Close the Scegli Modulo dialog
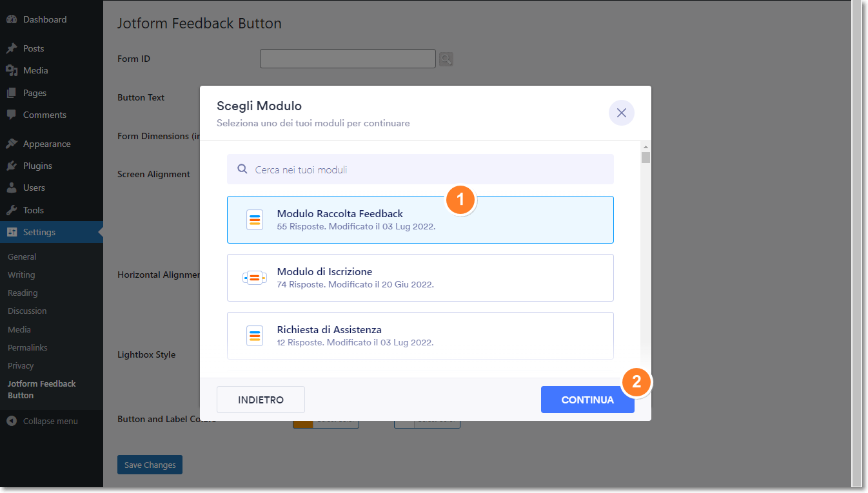This screenshot has height=493, width=868. pyautogui.click(x=621, y=113)
